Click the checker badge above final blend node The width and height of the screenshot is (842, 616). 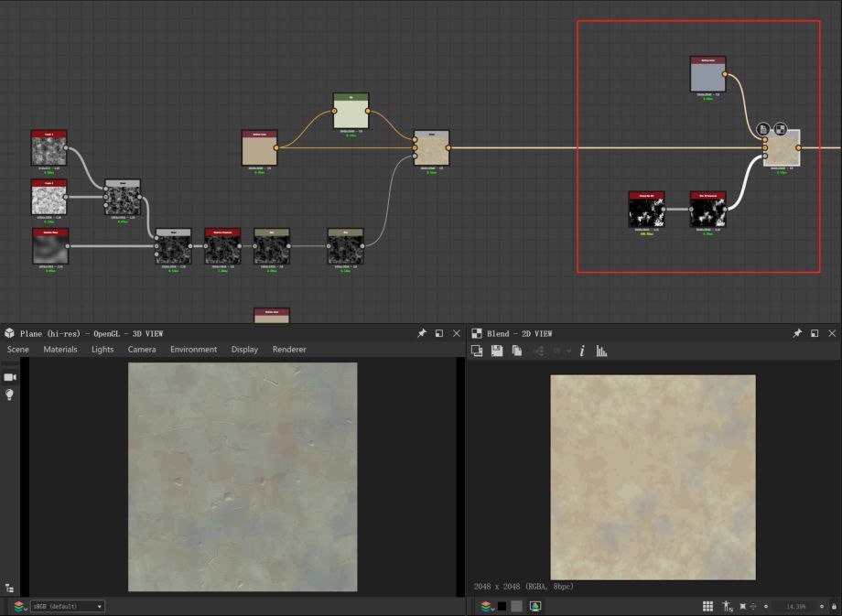click(781, 129)
